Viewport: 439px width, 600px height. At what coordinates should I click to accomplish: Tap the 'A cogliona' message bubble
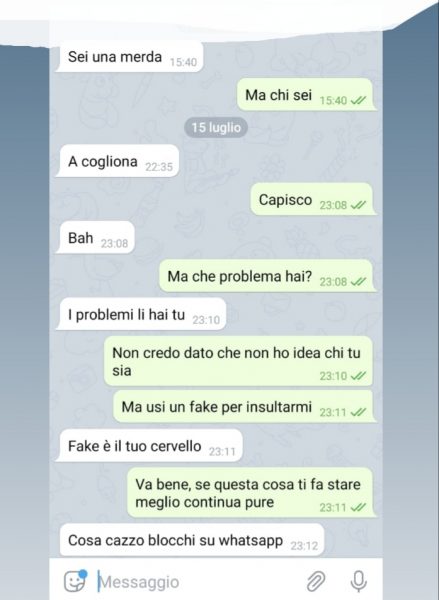coord(118,161)
